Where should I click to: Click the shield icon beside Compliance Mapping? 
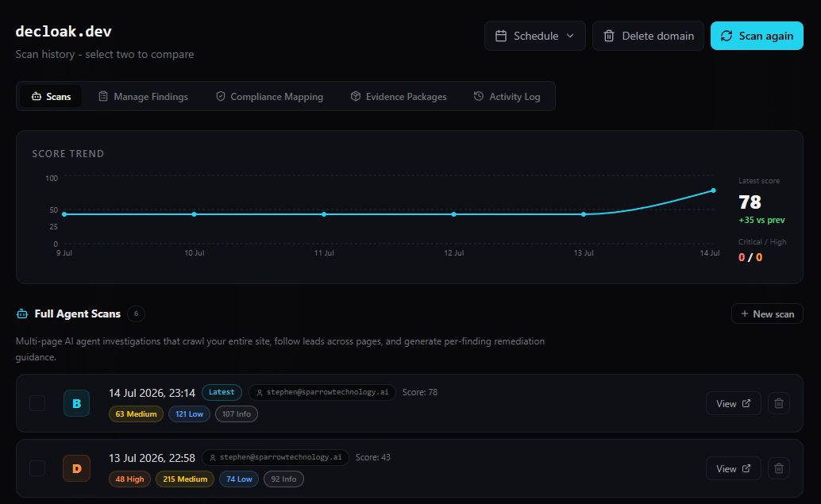point(221,96)
